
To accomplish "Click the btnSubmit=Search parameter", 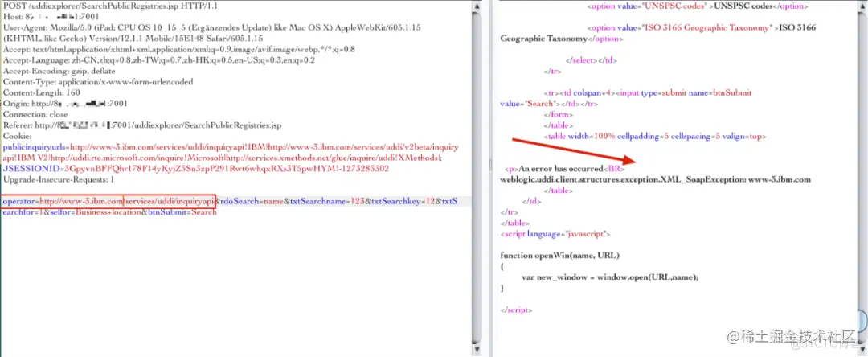I will (182, 212).
